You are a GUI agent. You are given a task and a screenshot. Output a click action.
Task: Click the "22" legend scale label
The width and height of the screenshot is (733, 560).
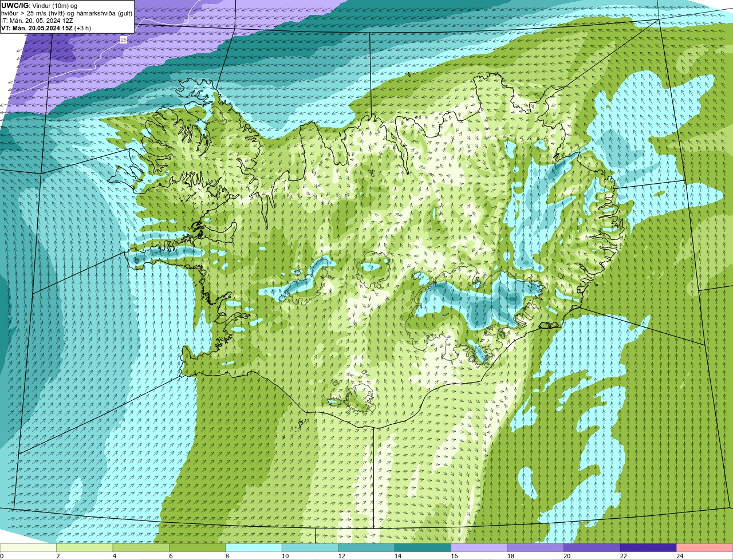click(623, 556)
